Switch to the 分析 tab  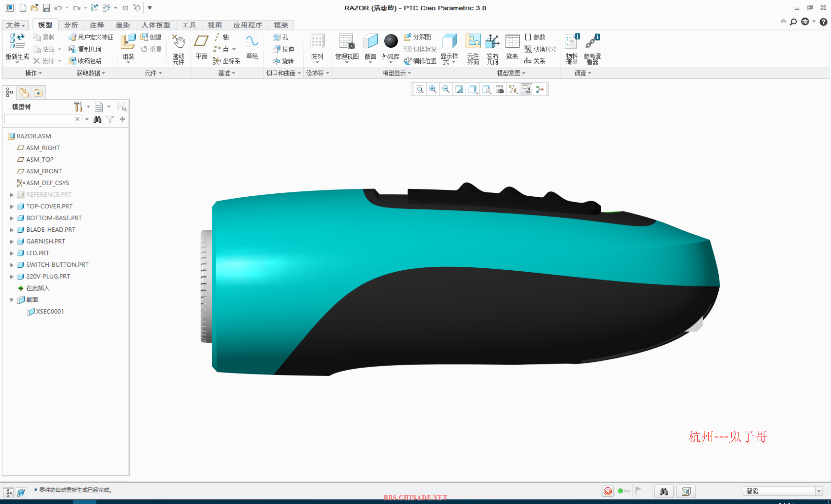[71, 25]
